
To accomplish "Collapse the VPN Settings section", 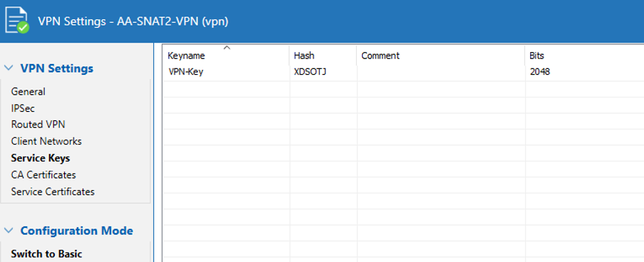I will (x=9, y=68).
